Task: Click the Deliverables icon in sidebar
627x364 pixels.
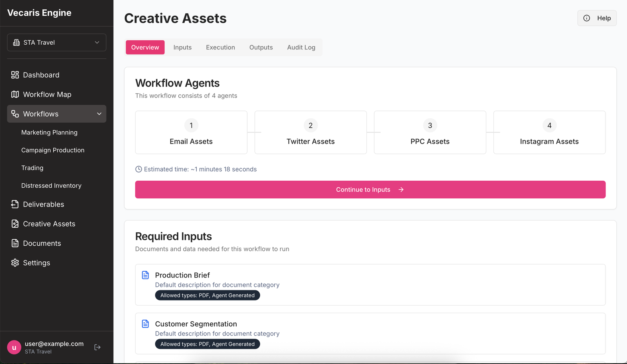Action: (15, 204)
